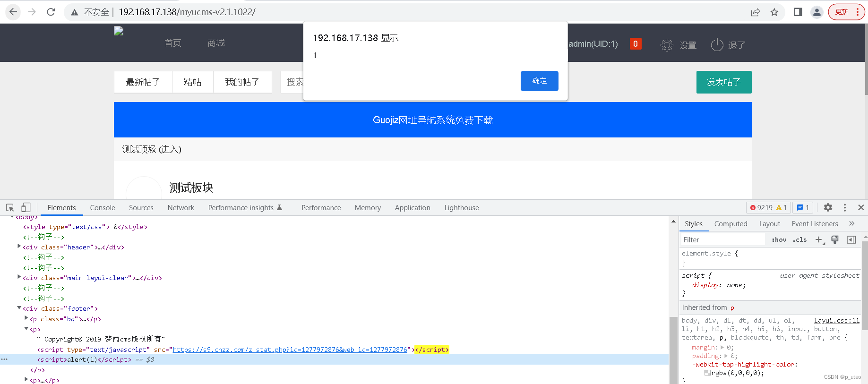Click the 9219 errors counter
The image size is (868, 384).
[761, 207]
